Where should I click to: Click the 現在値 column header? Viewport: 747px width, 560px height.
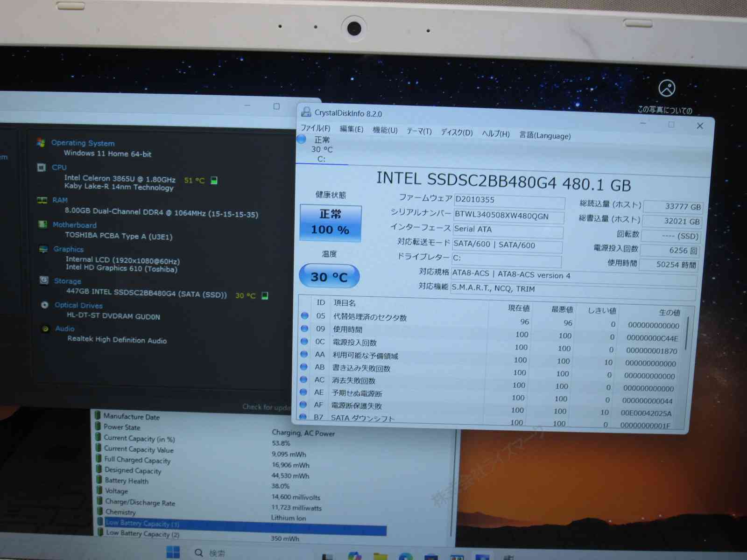519,308
